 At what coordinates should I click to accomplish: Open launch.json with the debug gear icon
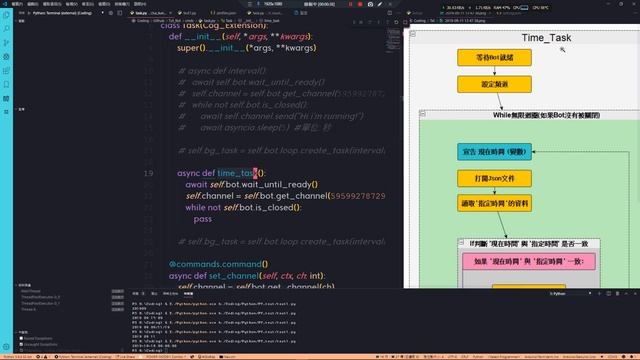tap(111, 13)
